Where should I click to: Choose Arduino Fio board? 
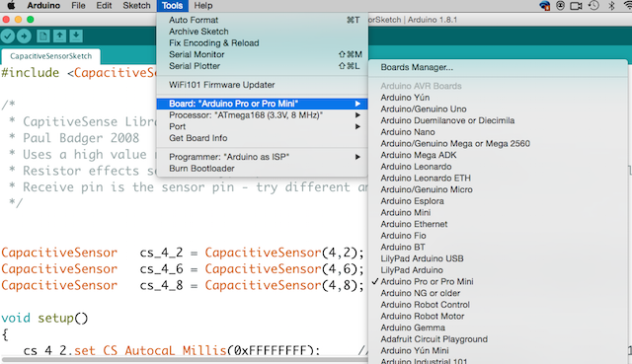[498, 236]
